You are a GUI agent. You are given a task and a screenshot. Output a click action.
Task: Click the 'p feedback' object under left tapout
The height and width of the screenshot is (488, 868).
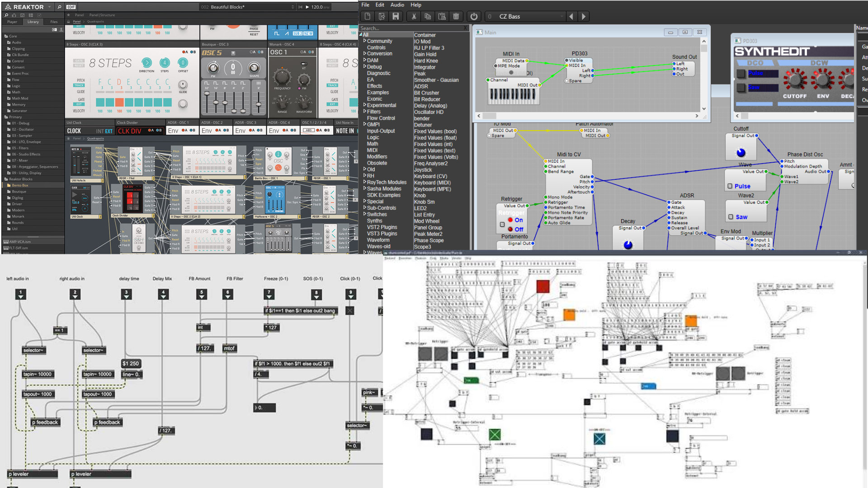[45, 422]
